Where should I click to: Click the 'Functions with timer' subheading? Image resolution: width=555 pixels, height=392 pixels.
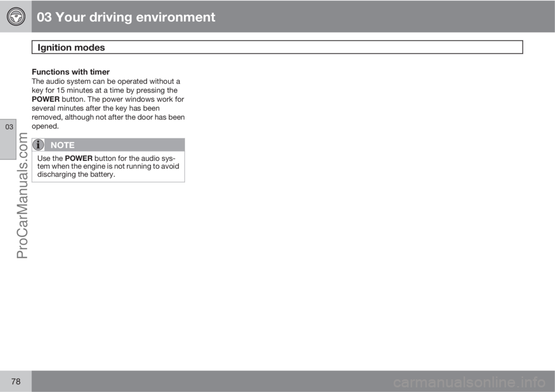tap(71, 72)
